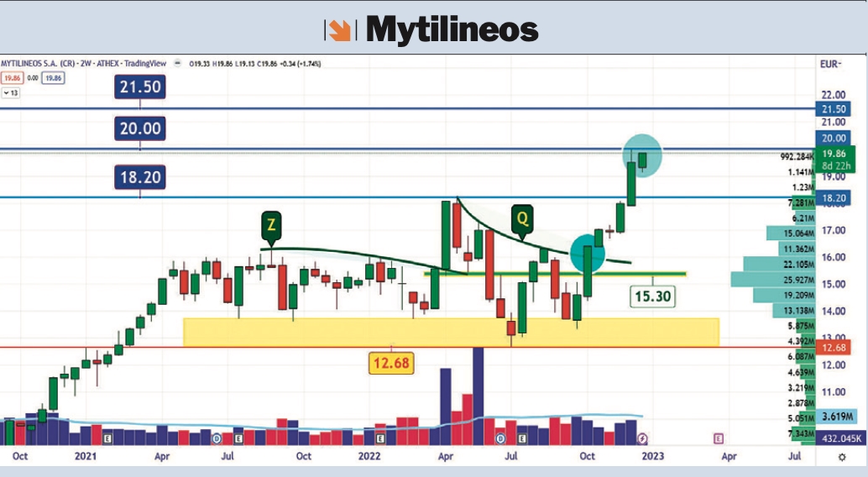
Task: Click the 3.619M volume average tag
Action: point(836,416)
